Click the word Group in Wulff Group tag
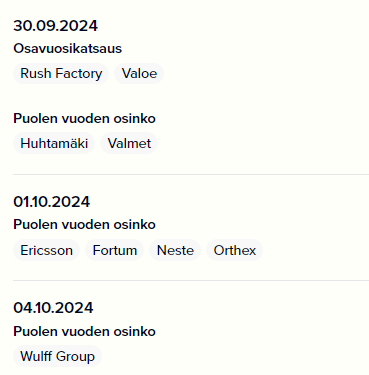Screen dimensions: 369x375 (75, 356)
